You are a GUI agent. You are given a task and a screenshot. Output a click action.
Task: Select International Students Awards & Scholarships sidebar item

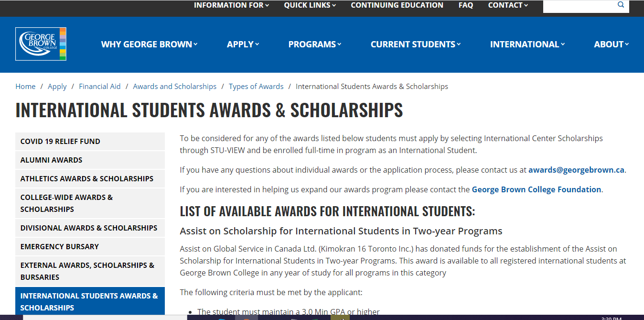pos(90,301)
